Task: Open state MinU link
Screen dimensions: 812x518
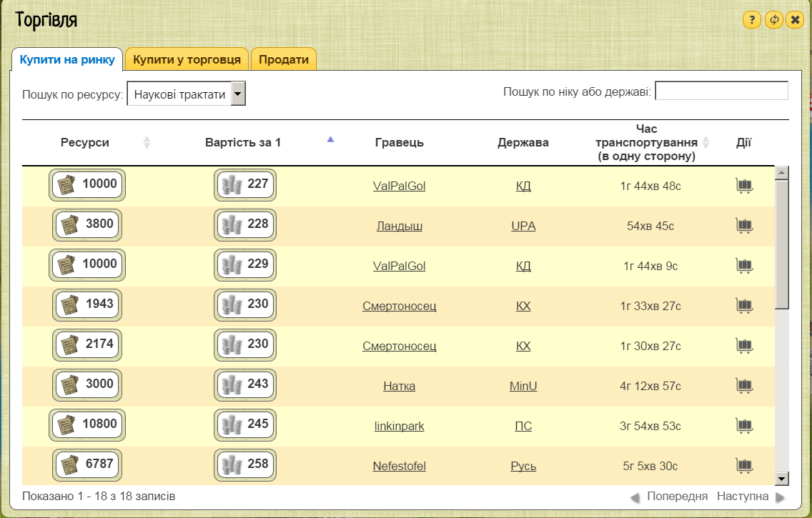Action: (x=523, y=386)
